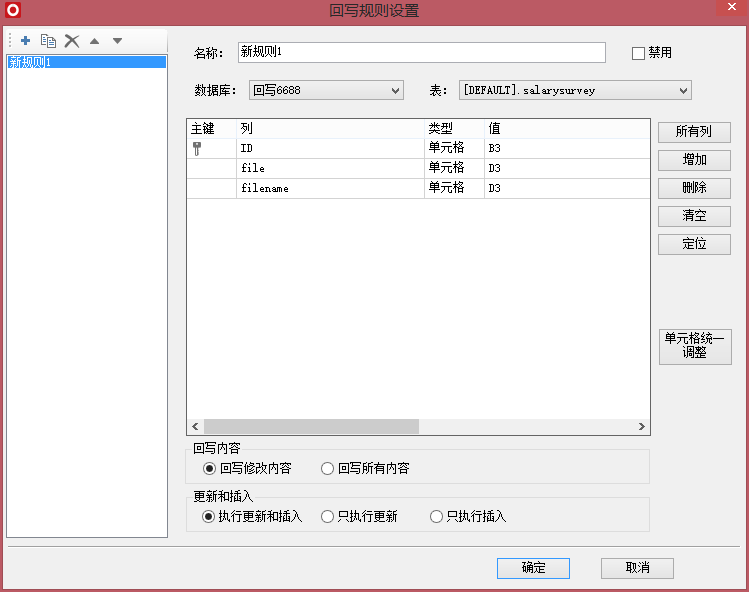Screen dimensions: 749x592
Task: Click the 定位 button
Action: 694,244
